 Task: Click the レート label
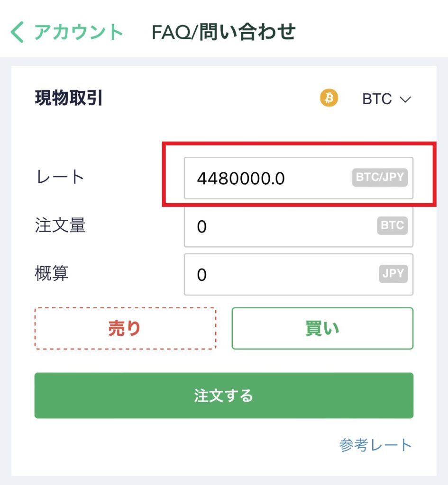[60, 177]
